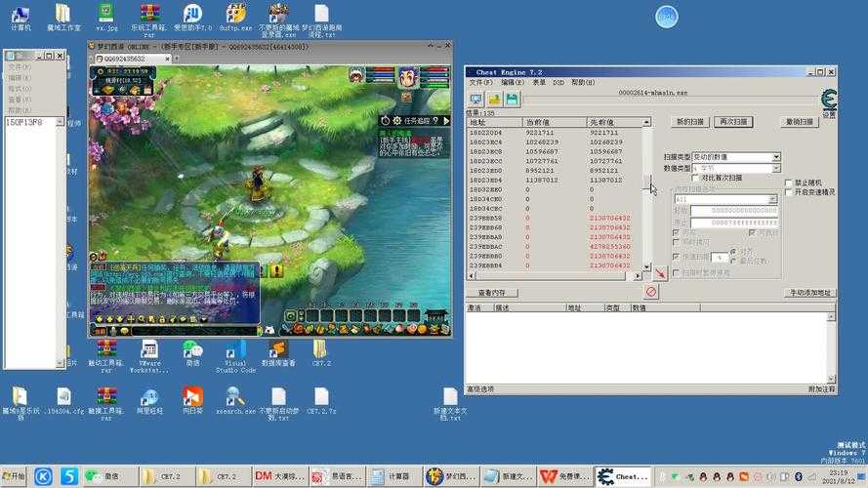Viewport: 868px width, 488px height.
Task: Click the save floppy icon in Cheat Engine
Action: [512, 99]
